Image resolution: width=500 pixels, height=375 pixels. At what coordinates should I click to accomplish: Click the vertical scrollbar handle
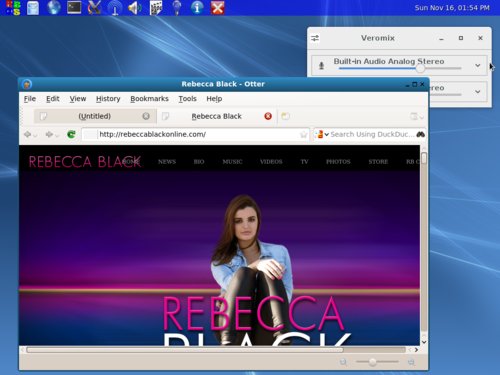pyautogui.click(x=424, y=158)
